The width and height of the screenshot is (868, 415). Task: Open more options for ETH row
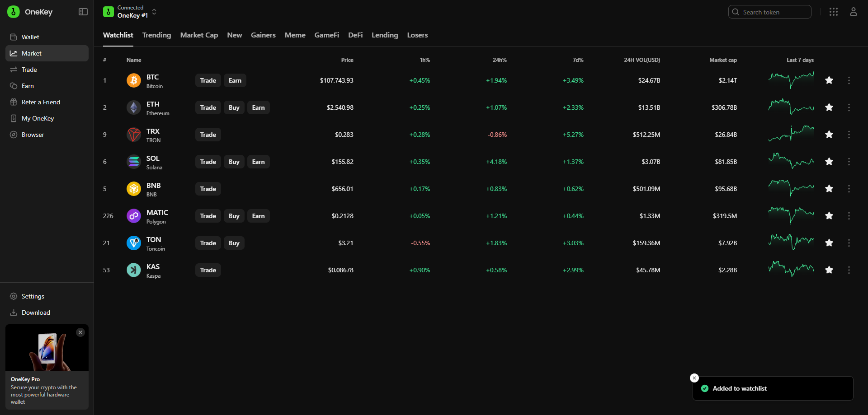click(849, 107)
